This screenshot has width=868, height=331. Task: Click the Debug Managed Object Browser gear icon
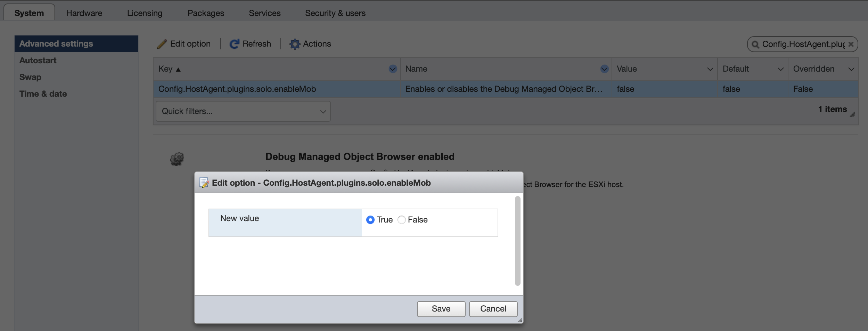177,159
